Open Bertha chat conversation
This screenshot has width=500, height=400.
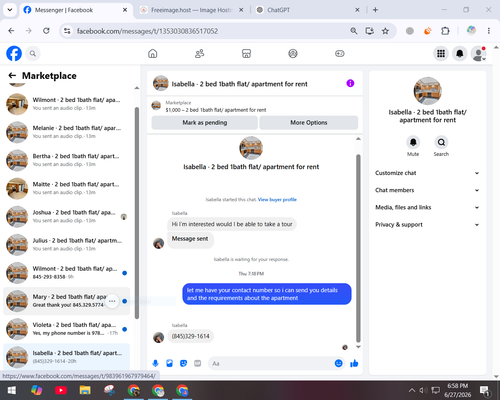pos(67,160)
